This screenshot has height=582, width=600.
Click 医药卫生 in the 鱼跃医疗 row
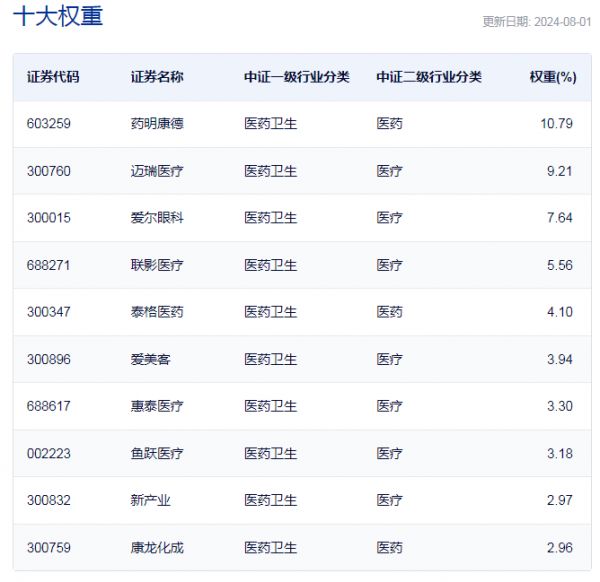pos(271,453)
